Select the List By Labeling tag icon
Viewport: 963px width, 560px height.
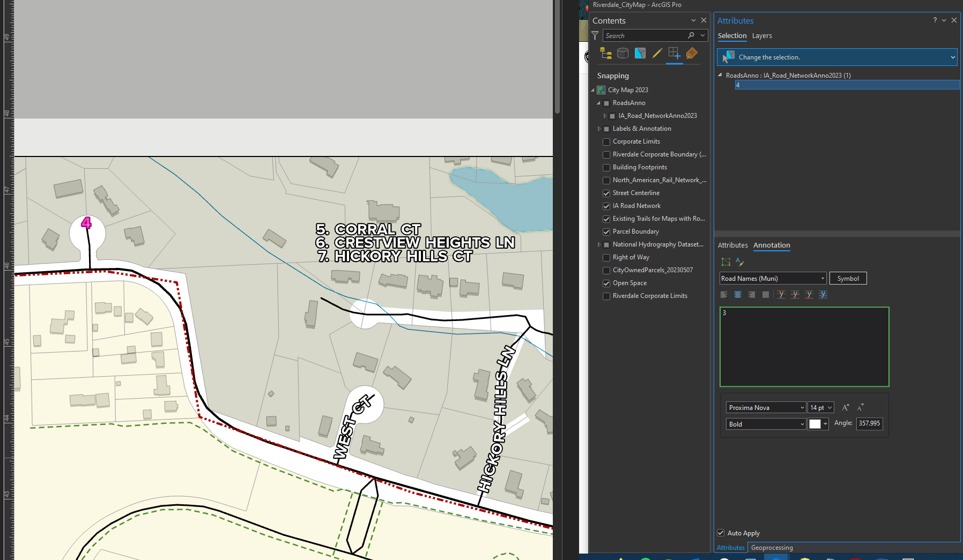click(x=692, y=53)
